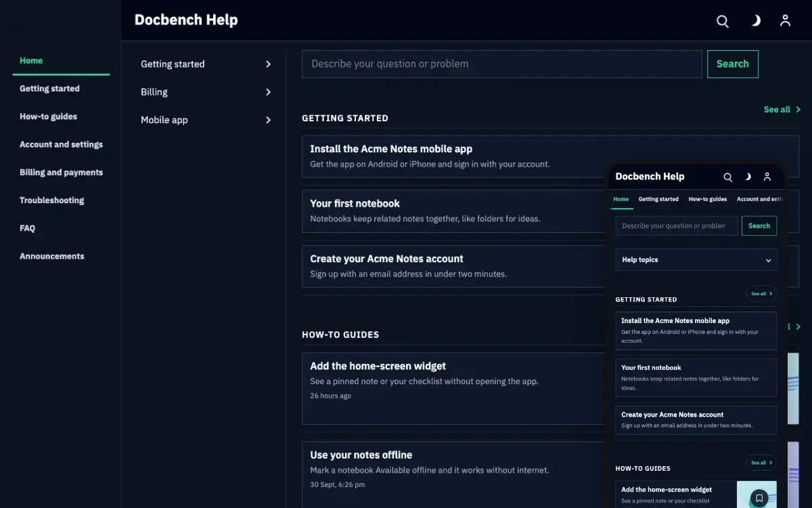
Task: Expand the Mobile app chevron in topics panel
Action: (x=268, y=120)
